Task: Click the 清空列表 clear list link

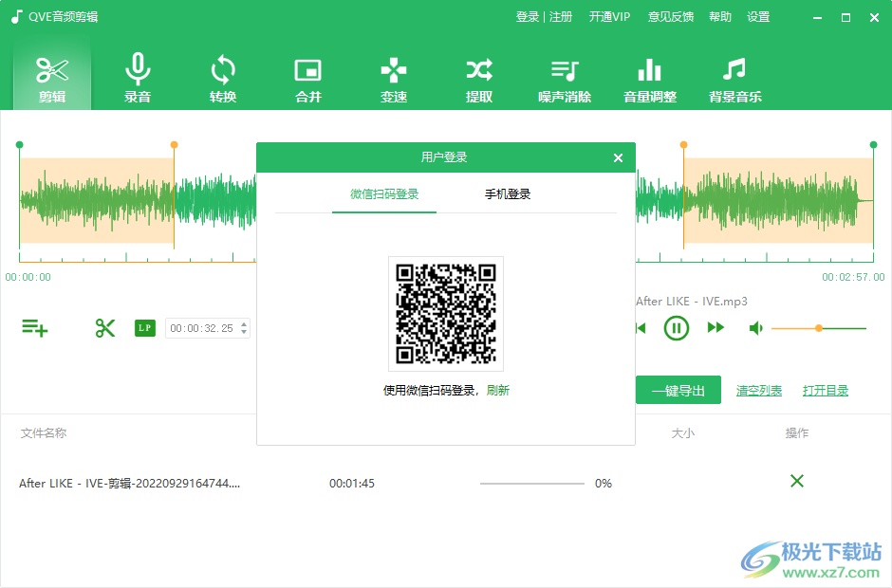Action: click(x=759, y=391)
